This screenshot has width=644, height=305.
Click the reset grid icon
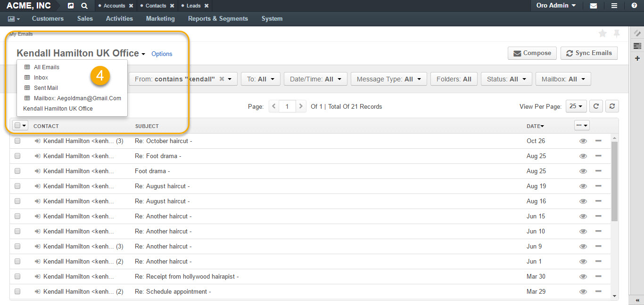(x=612, y=106)
